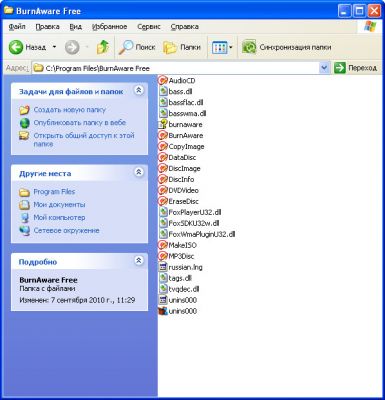Viewport: 385px width, 400px height.
Task: Click the globe icon for Опубликовать папку
Action: (24, 123)
